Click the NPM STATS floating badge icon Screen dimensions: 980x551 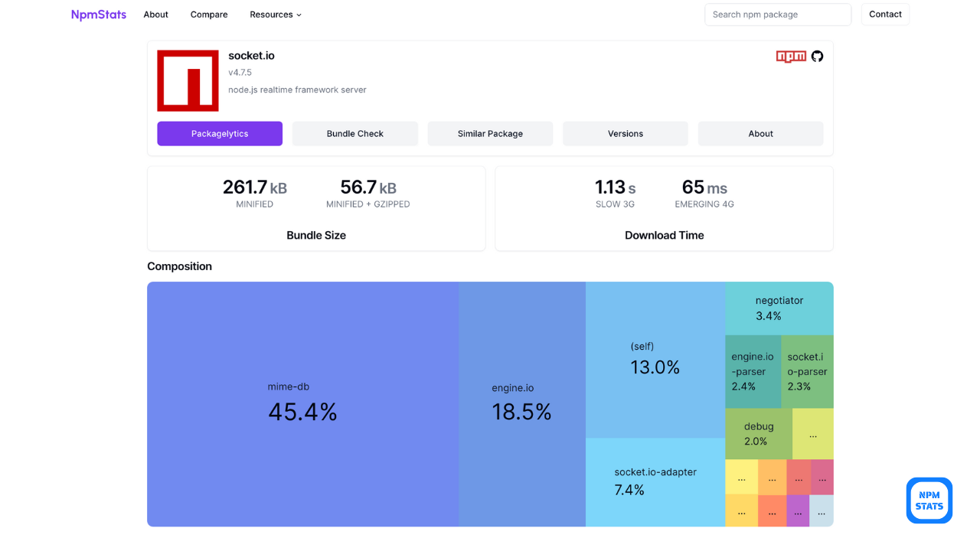pyautogui.click(x=929, y=500)
